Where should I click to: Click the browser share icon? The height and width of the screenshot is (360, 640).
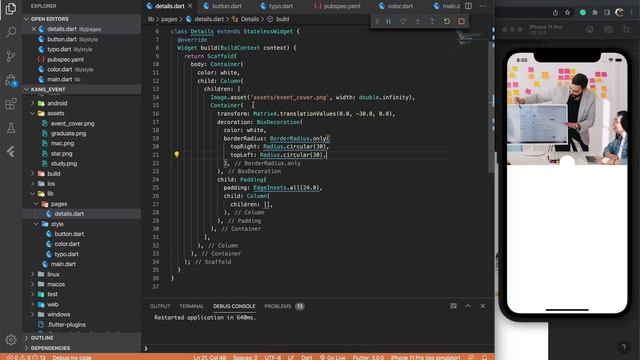tap(555, 13)
